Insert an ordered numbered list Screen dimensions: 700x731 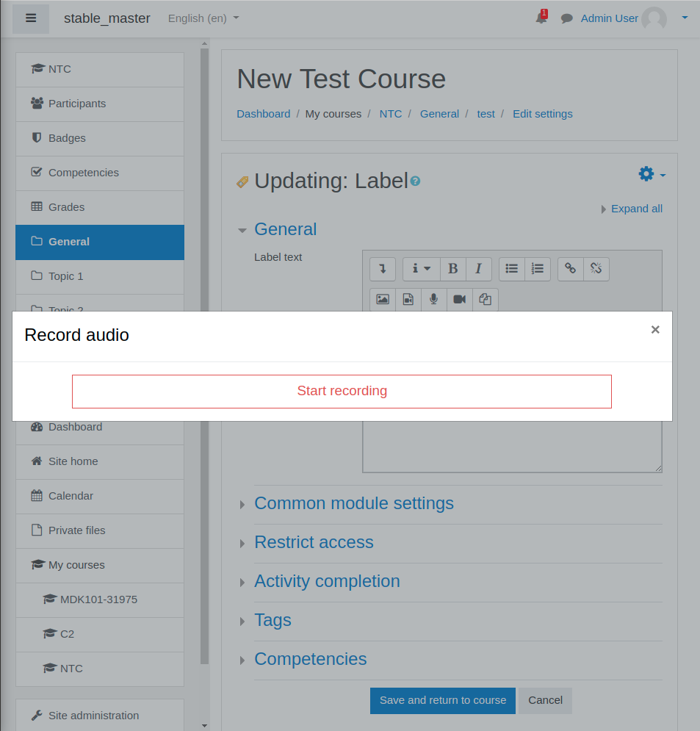538,269
